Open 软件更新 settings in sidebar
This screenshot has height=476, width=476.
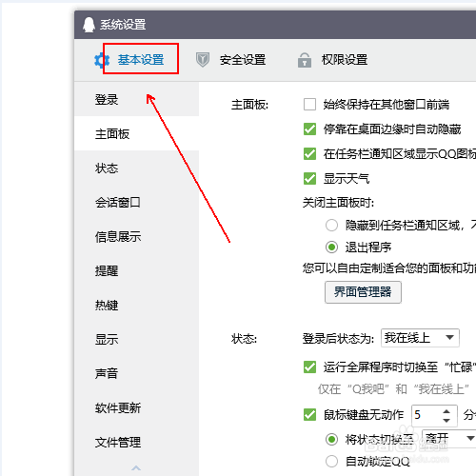pyautogui.click(x=137, y=408)
